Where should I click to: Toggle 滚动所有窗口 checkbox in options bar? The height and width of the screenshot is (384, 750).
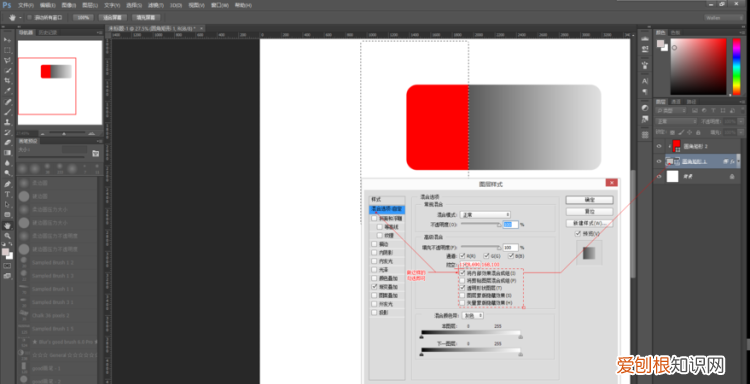point(29,17)
